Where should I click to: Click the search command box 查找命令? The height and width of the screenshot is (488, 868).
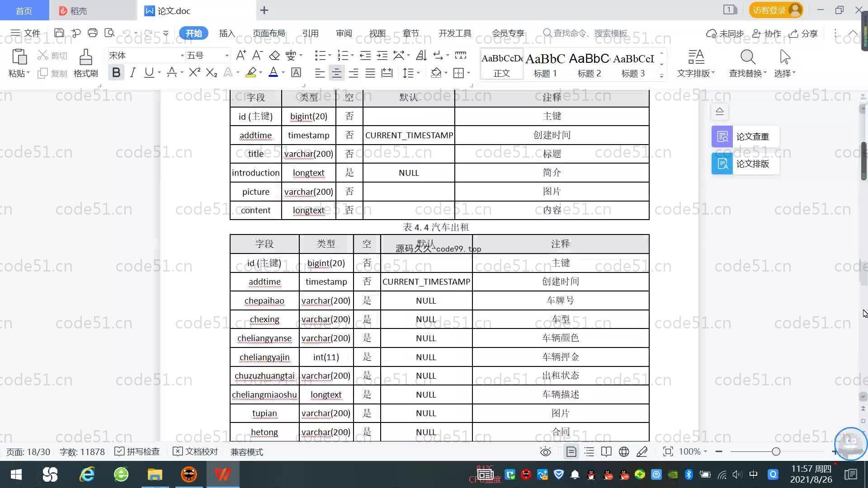585,33
